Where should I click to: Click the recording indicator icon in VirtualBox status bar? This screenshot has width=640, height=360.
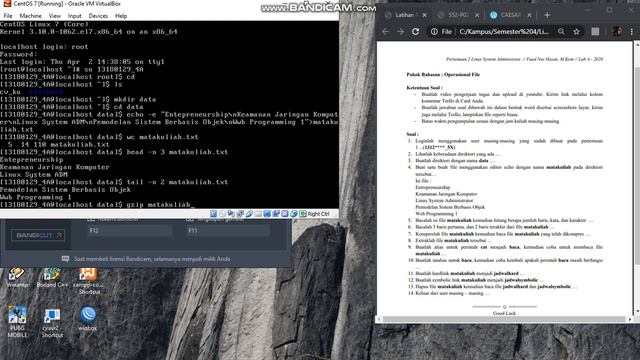(x=276, y=214)
